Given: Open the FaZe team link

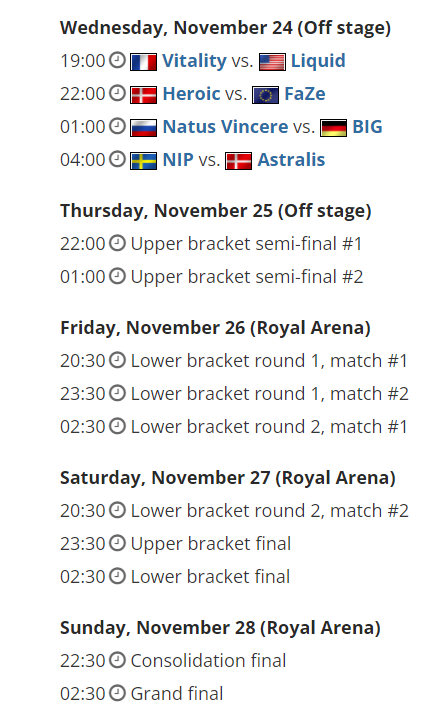Looking at the screenshot, I should (305, 93).
